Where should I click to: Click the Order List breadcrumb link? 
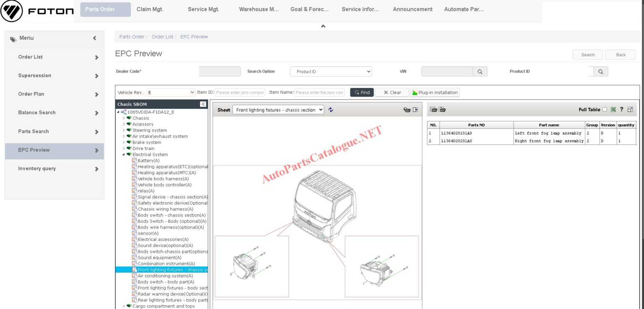(x=162, y=37)
